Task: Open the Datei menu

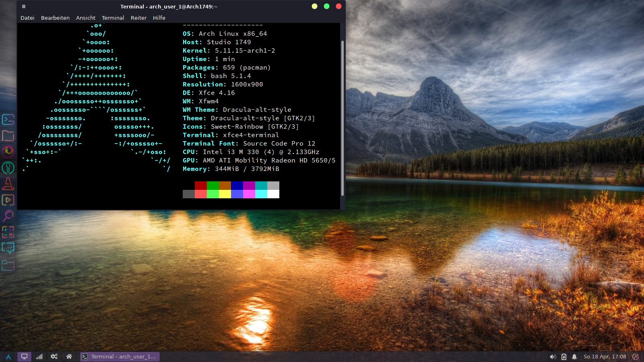Action: coord(27,18)
